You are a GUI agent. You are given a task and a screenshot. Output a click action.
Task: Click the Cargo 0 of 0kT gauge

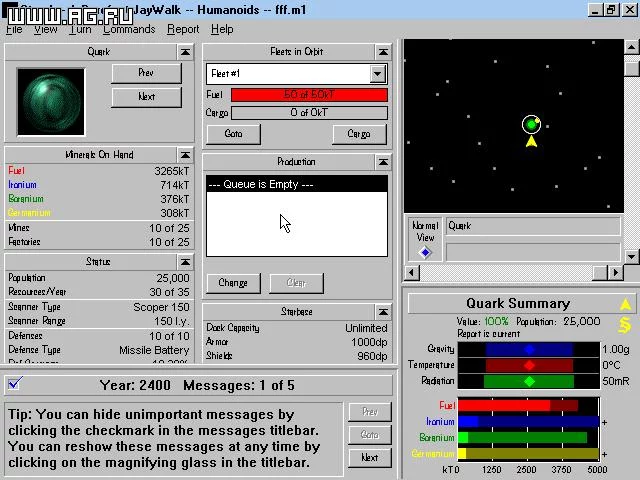pyautogui.click(x=309, y=113)
